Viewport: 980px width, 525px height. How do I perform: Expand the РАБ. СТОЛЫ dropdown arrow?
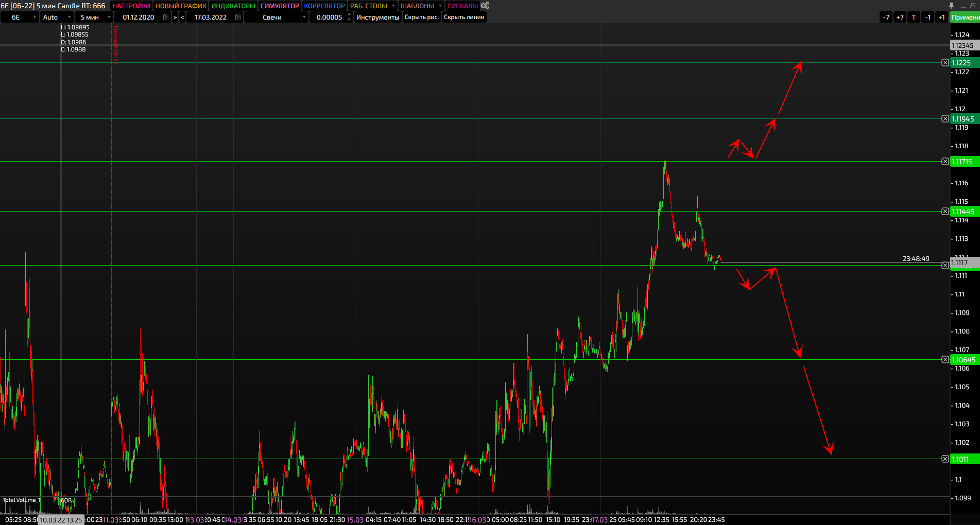393,6
